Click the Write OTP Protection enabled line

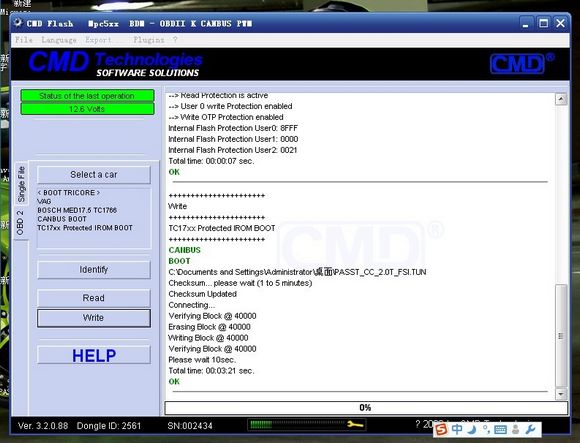pos(226,117)
